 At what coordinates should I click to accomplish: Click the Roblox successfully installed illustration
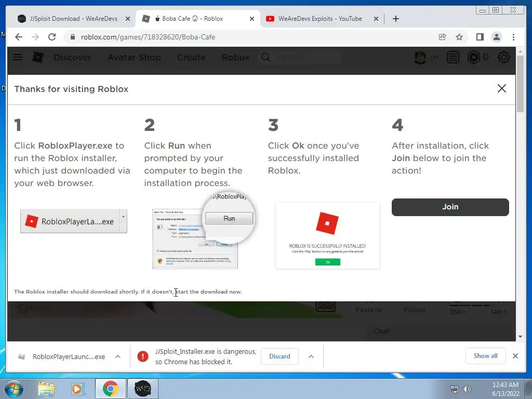(328, 236)
